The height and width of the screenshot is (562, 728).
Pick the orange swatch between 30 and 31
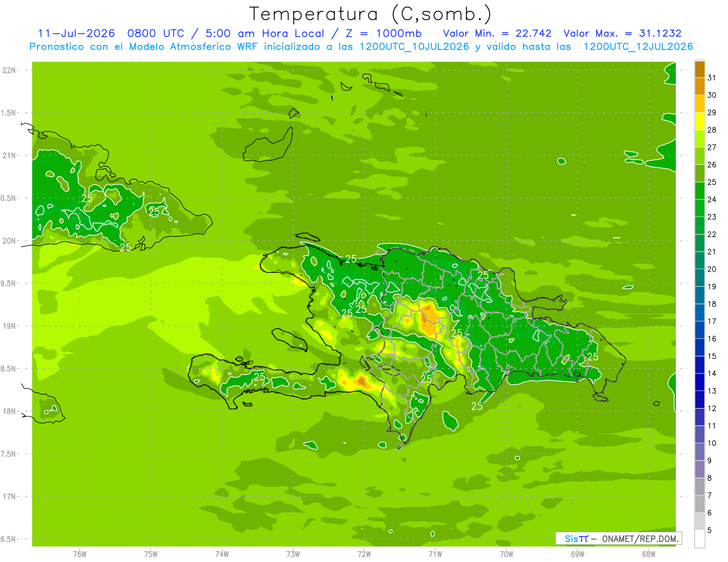(699, 87)
